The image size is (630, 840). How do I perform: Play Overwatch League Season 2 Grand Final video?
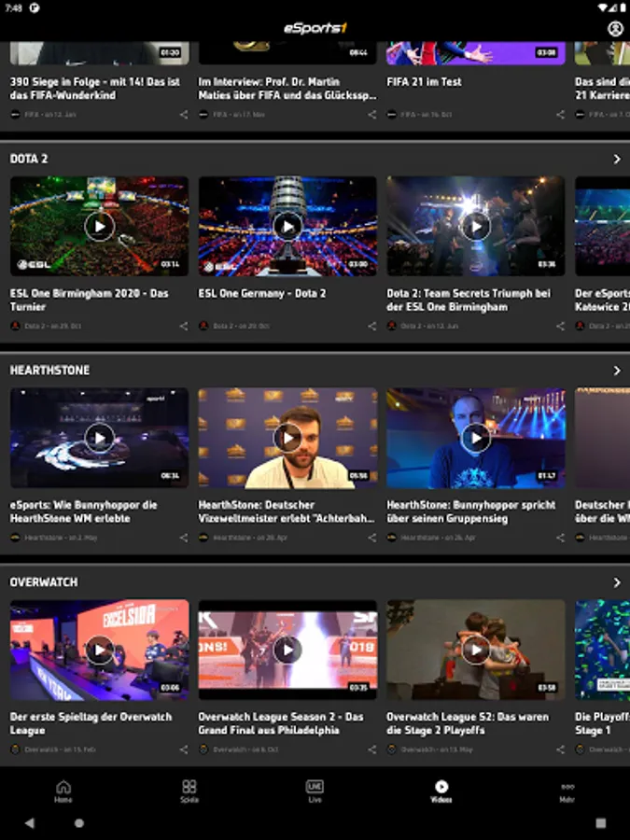pyautogui.click(x=287, y=650)
